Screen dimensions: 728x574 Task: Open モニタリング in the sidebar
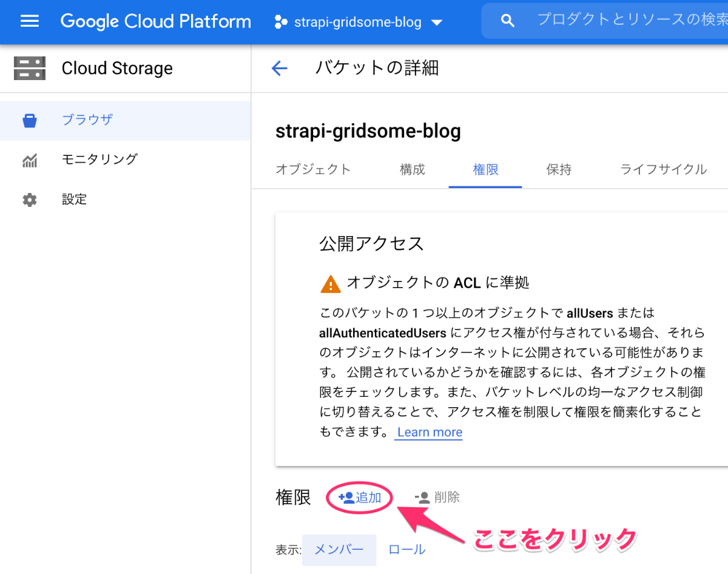pyautogui.click(x=126, y=160)
